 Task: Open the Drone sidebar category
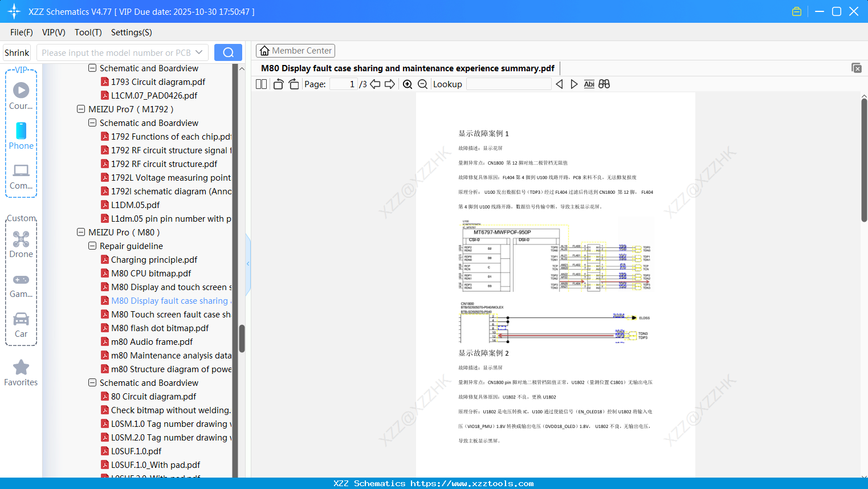tap(21, 244)
